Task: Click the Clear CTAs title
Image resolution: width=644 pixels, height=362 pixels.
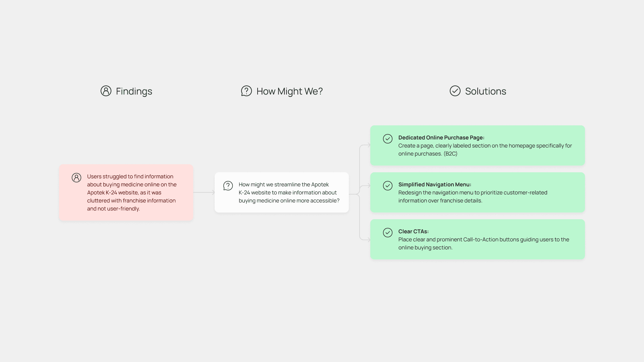Action: [413, 231]
